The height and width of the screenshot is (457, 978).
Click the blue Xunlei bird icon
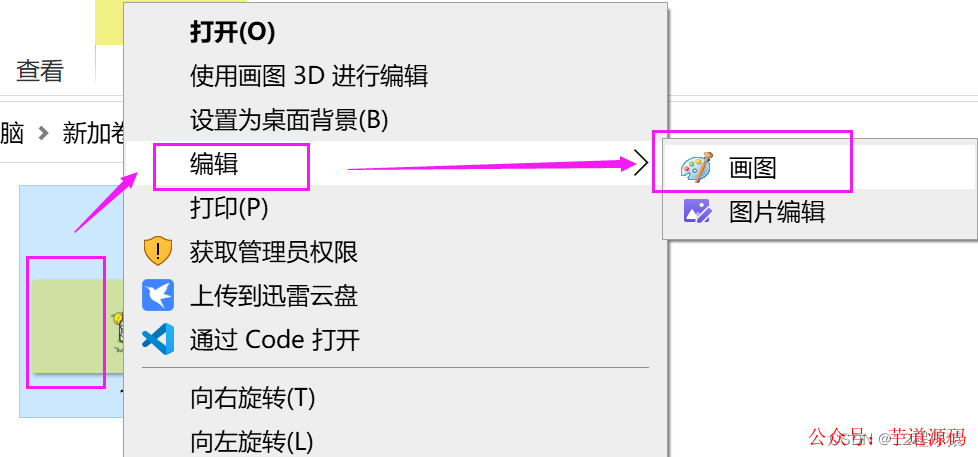pos(158,295)
